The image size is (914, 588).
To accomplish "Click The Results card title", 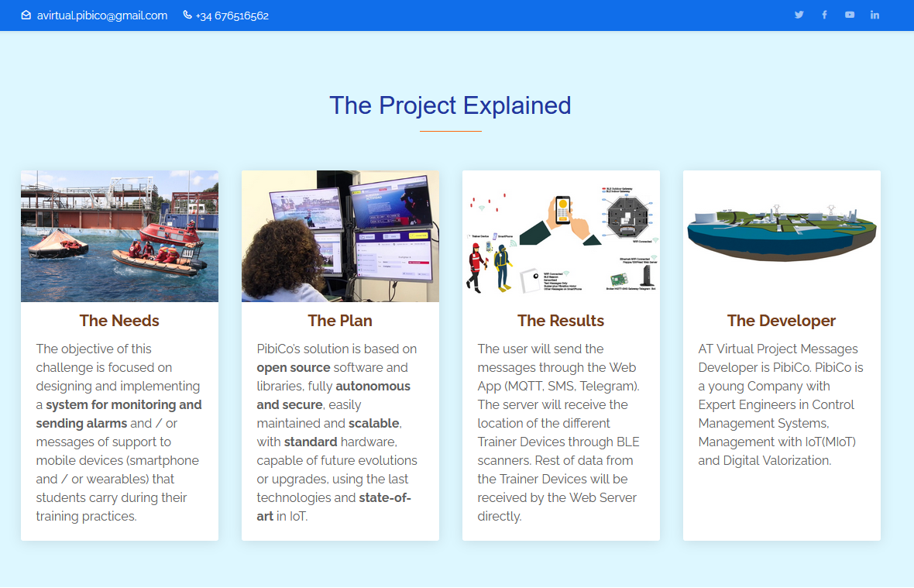I will (561, 321).
